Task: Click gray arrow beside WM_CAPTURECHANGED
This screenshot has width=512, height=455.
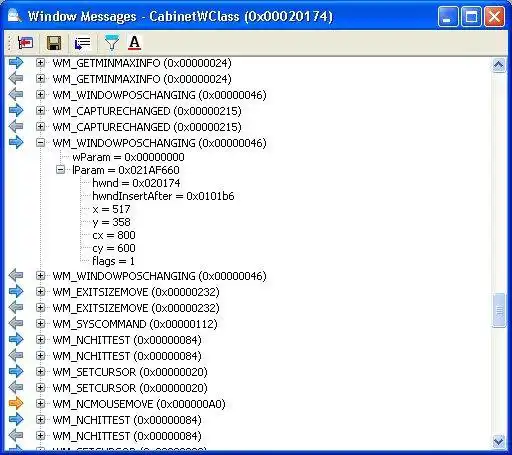Action: click(16, 126)
